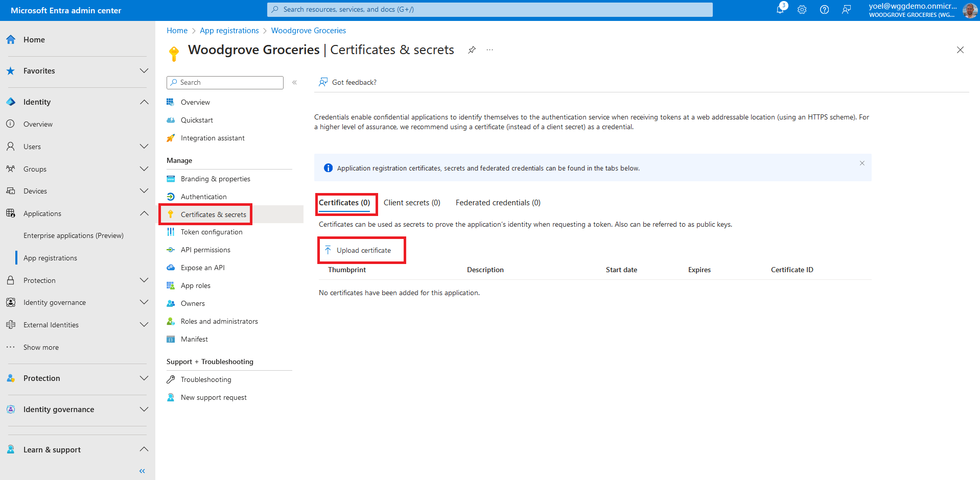Open API permissions in Manage menu

click(x=205, y=250)
